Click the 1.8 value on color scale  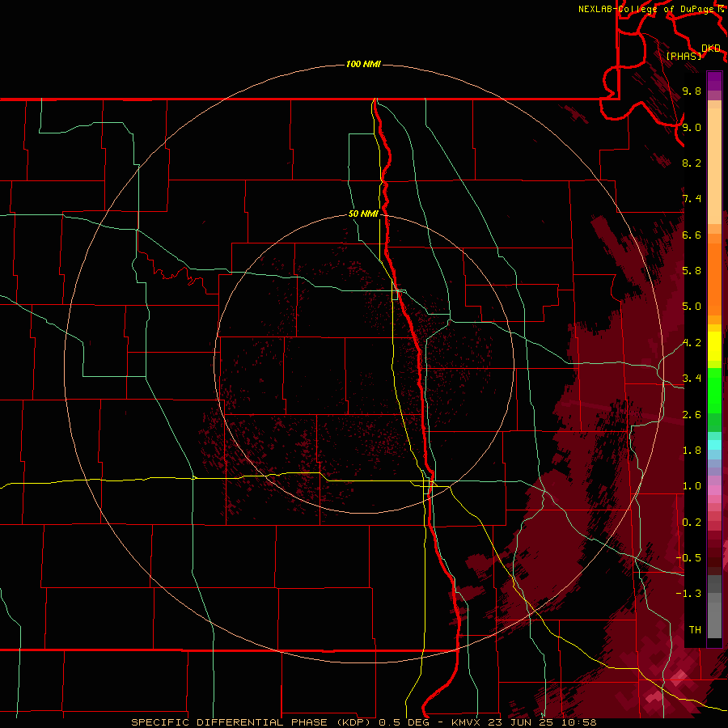coord(692,451)
